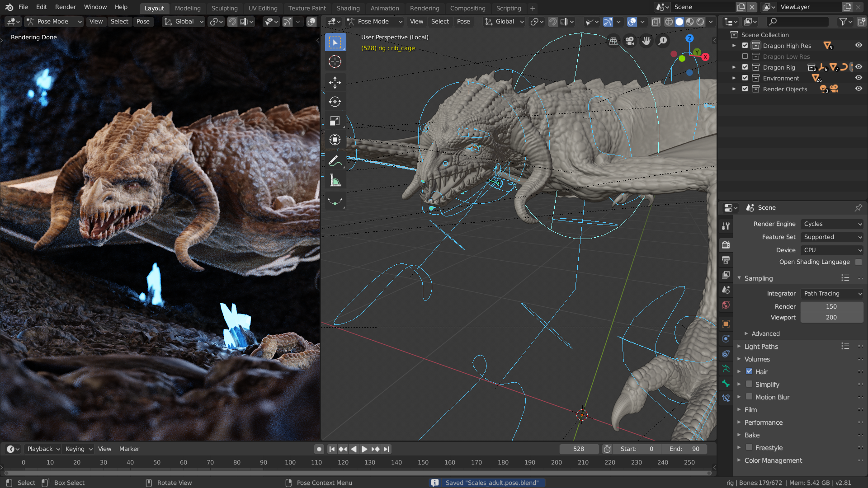
Task: Enable the Dragon Low Res collection checkbox
Action: [x=745, y=56]
